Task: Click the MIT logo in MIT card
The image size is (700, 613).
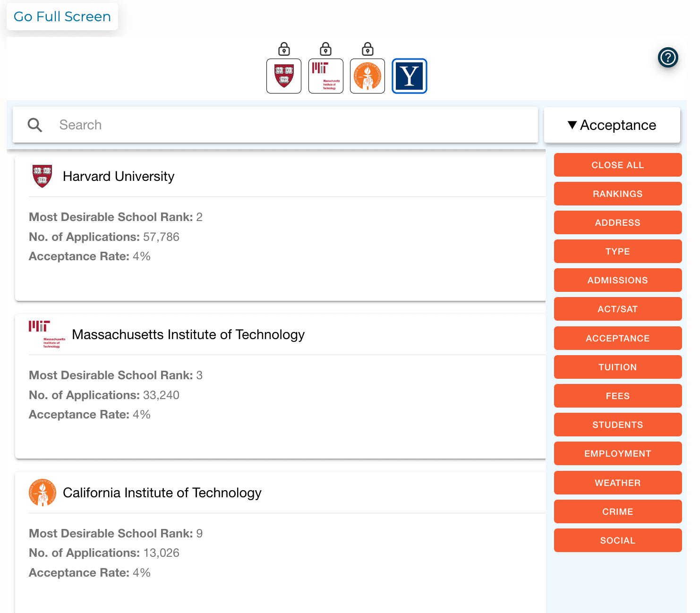Action: point(47,334)
